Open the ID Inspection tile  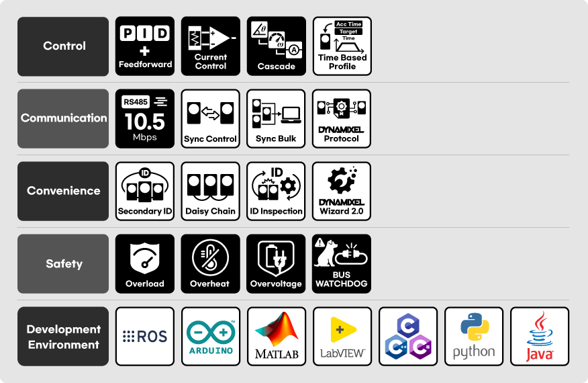click(276, 191)
